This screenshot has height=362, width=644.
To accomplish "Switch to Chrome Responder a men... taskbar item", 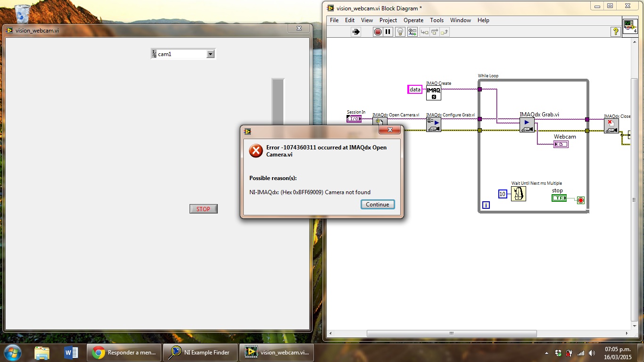I will [x=124, y=352].
